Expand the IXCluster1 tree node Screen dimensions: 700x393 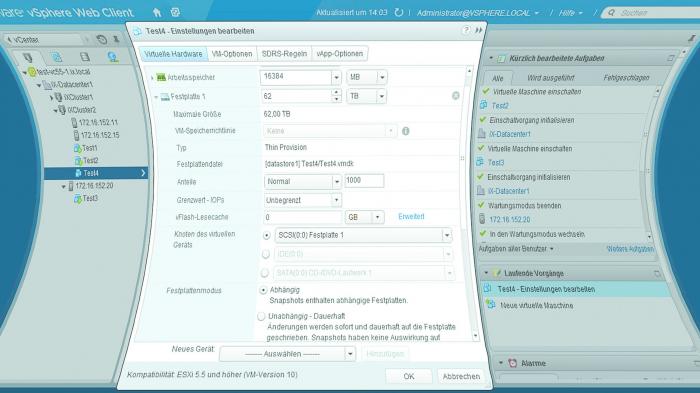51,97
